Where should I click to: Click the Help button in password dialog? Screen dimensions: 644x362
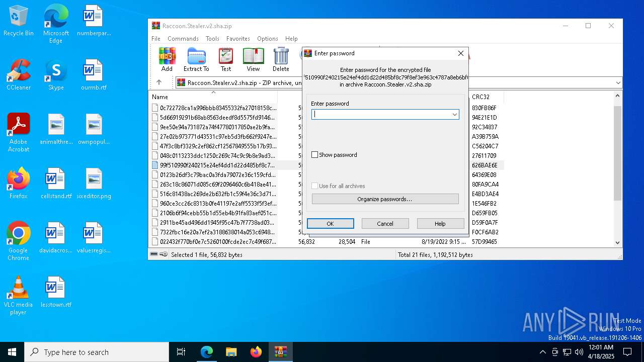point(440,224)
